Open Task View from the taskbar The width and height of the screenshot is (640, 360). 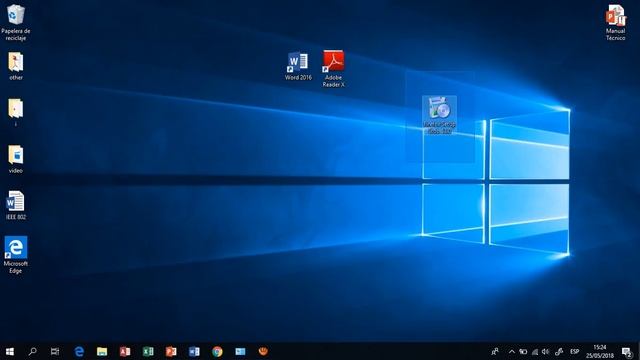point(55,351)
